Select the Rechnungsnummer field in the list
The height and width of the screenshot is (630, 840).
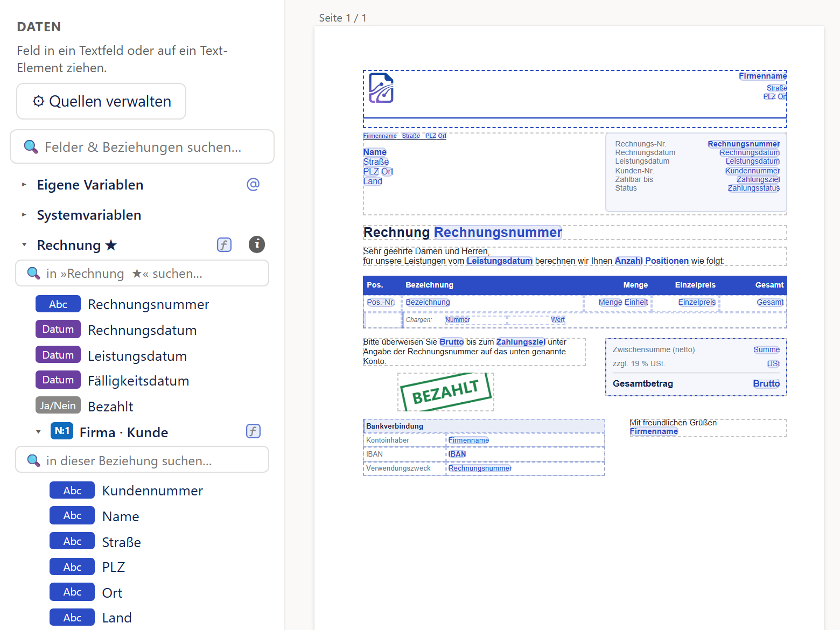(x=148, y=304)
